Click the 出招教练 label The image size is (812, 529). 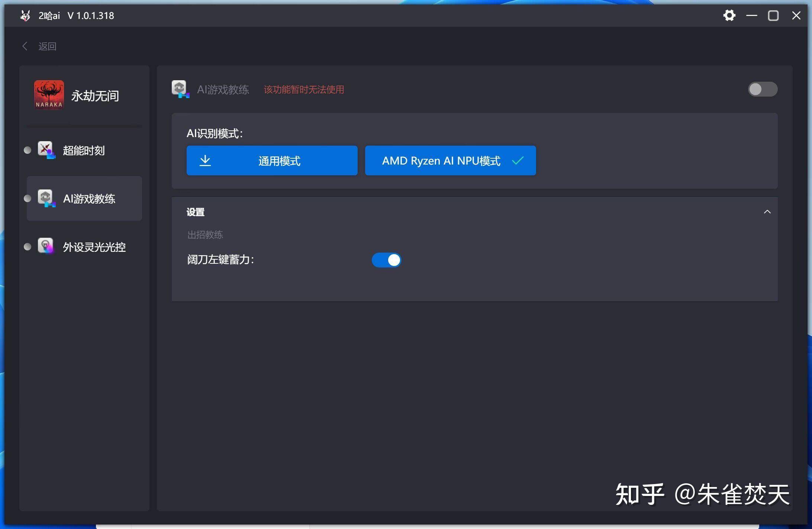click(205, 235)
